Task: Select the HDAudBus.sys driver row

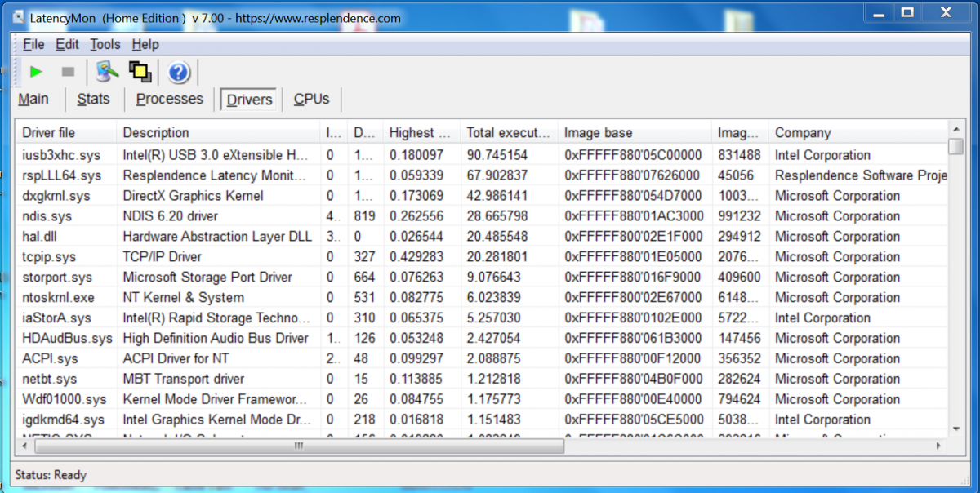Action: [x=482, y=339]
